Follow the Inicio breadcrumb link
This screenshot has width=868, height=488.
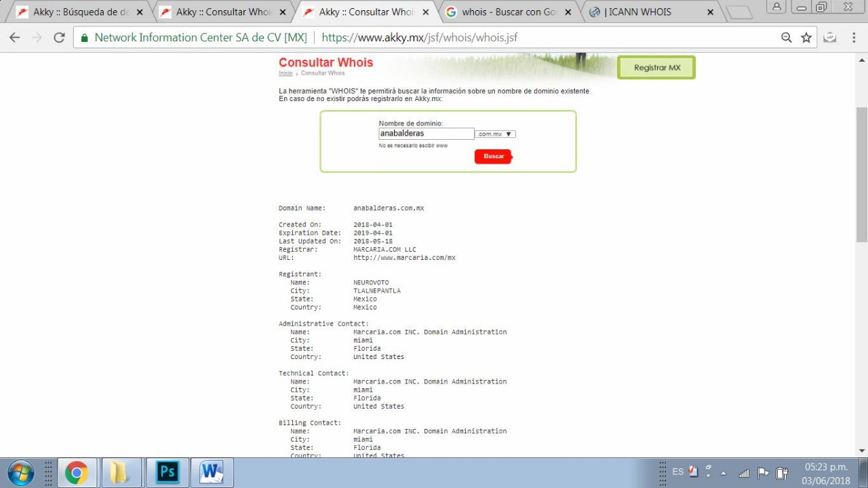tap(285, 73)
